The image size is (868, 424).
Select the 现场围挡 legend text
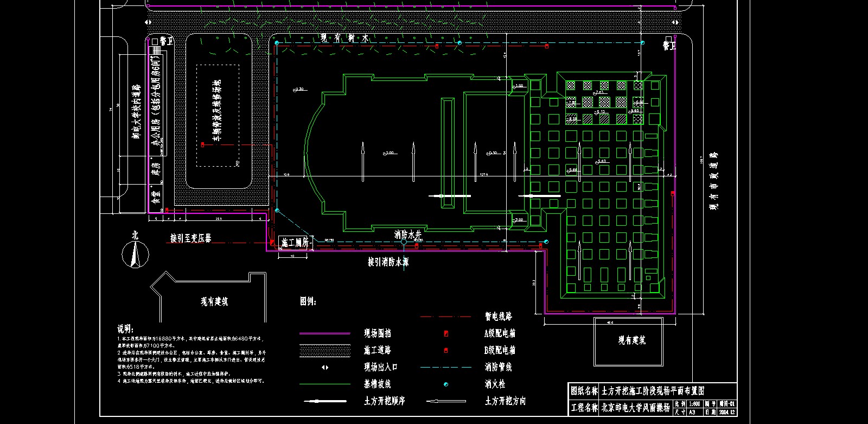pyautogui.click(x=377, y=333)
